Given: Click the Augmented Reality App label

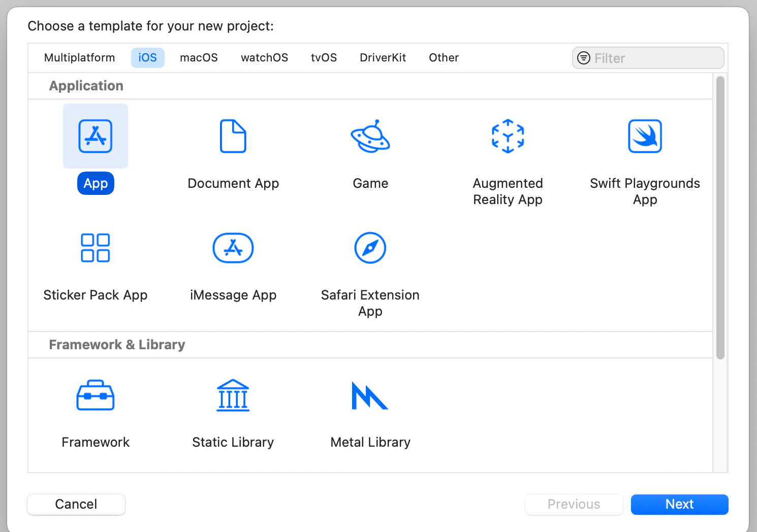Looking at the screenshot, I should tap(508, 191).
